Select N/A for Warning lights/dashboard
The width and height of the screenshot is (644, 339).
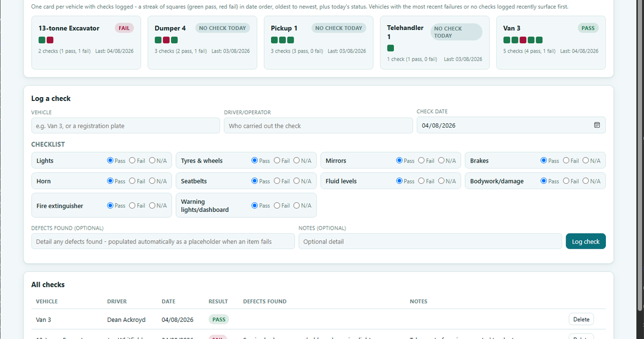point(297,205)
